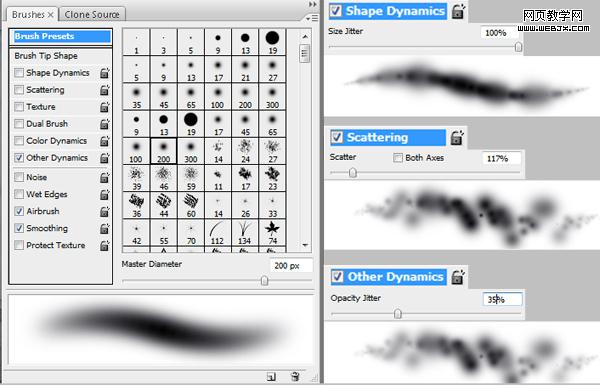The image size is (600, 385).
Task: Click the lock icon next to Texture
Action: [105, 107]
